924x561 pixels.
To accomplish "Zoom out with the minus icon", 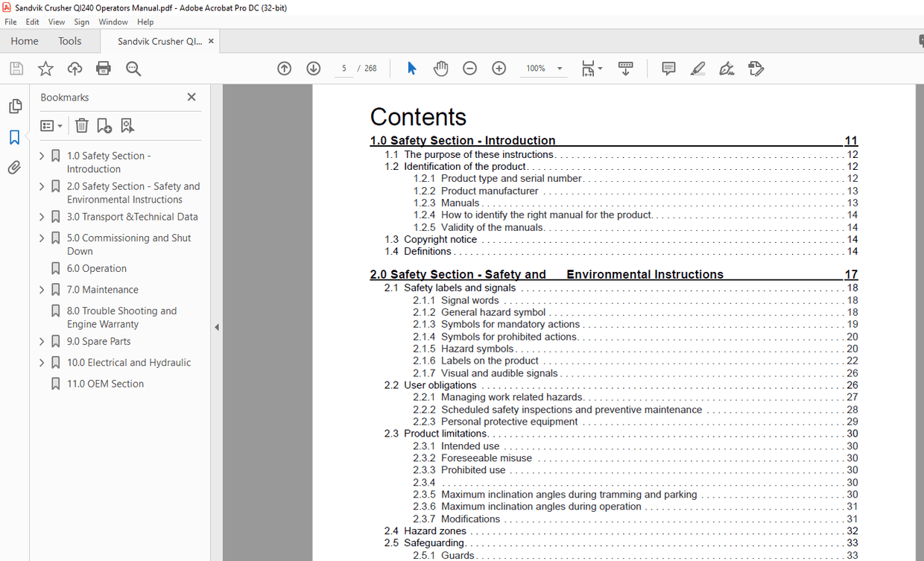I will tap(469, 68).
